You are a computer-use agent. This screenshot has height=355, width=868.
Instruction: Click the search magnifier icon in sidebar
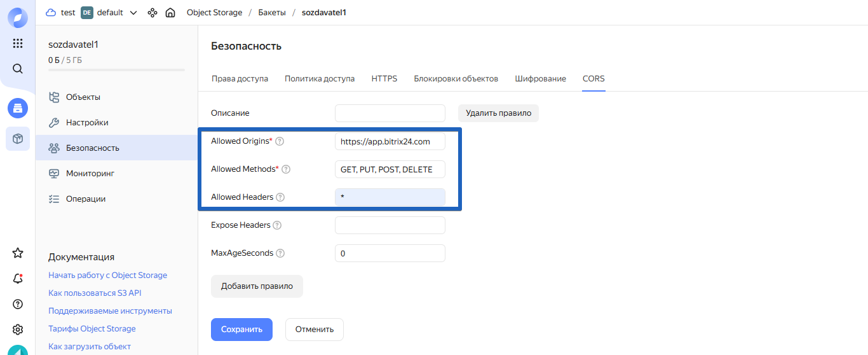click(x=18, y=69)
